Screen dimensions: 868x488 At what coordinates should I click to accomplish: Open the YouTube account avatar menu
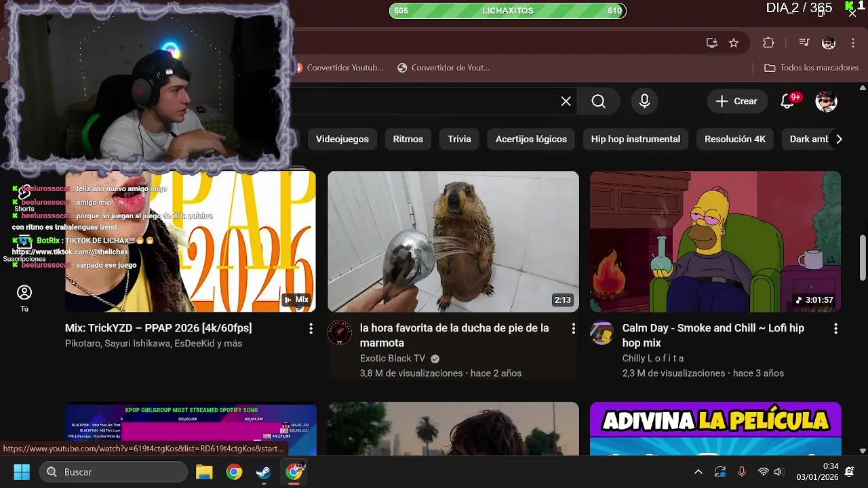pyautogui.click(x=826, y=101)
